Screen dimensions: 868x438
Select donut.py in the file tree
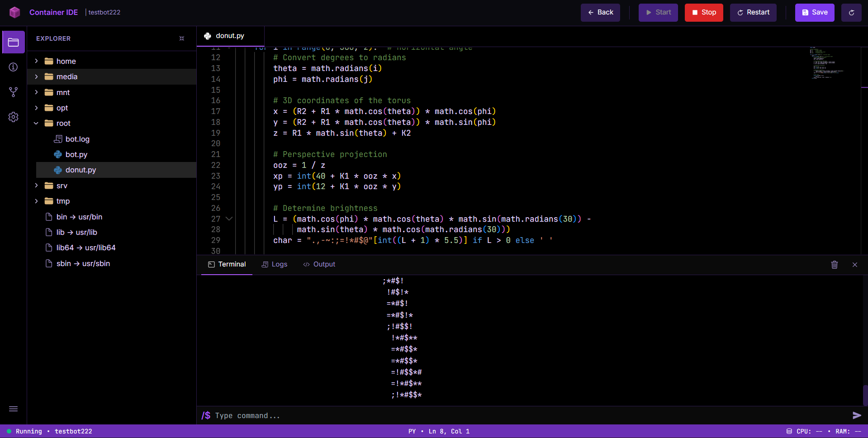coord(116,170)
